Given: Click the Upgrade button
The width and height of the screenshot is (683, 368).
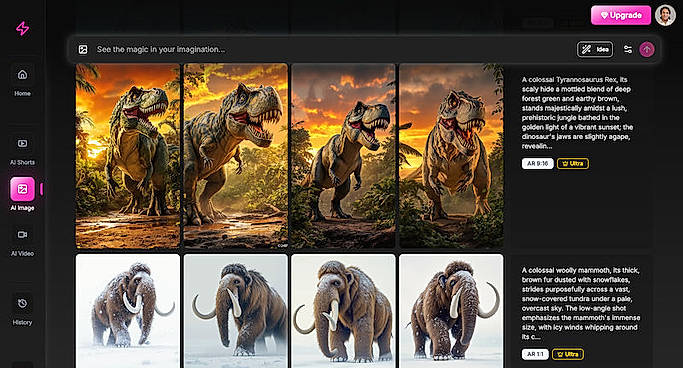Looking at the screenshot, I should coord(621,15).
